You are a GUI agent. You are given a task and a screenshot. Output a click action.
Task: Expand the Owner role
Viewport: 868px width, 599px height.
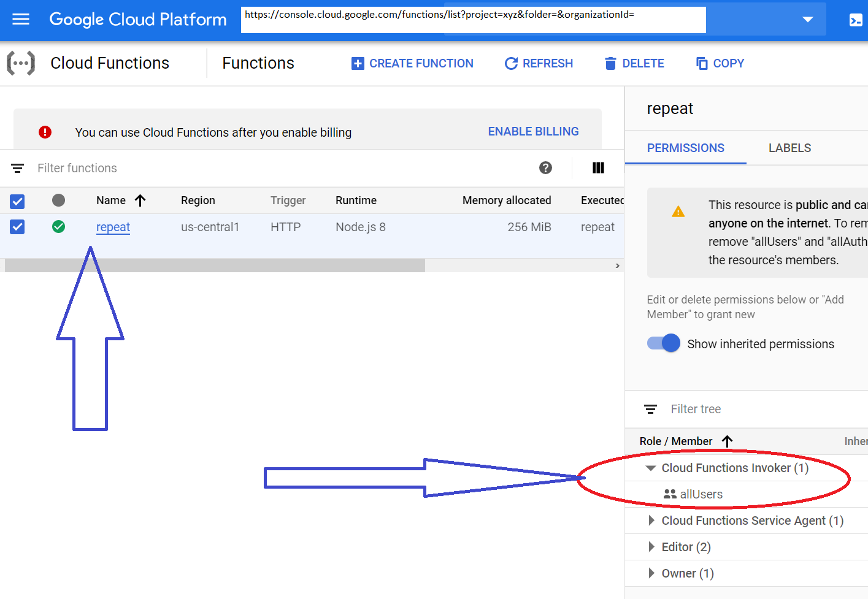click(651, 573)
